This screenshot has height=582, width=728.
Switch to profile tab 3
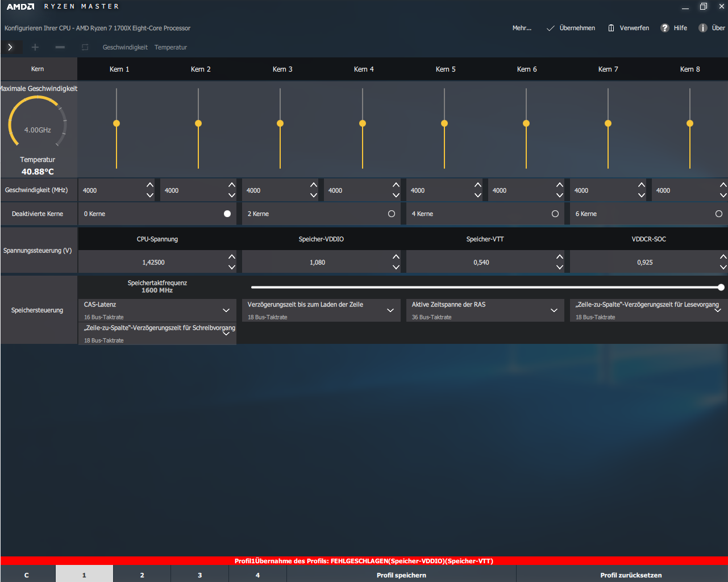pyautogui.click(x=199, y=575)
